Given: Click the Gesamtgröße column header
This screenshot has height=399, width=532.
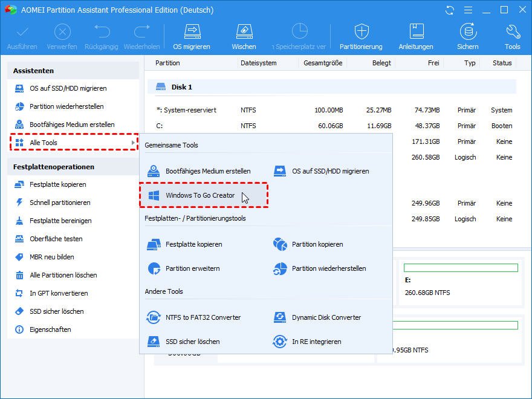Looking at the screenshot, I should coord(323,63).
